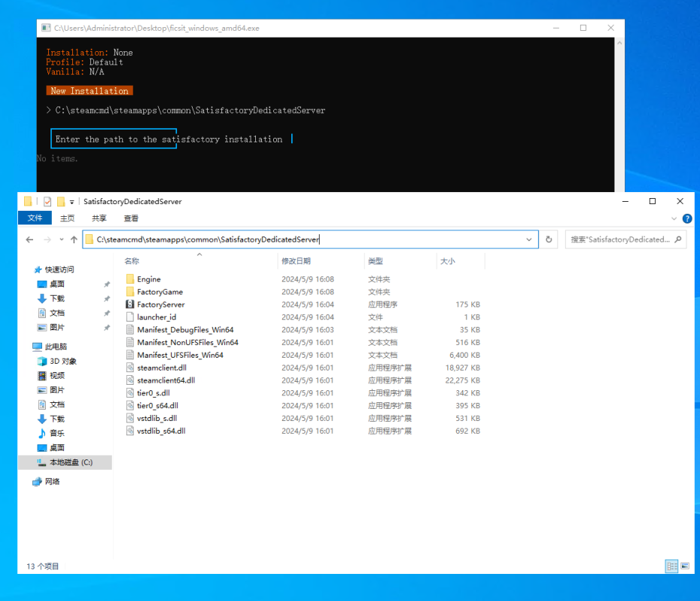Open 3D 对象 folder in sidebar
This screenshot has height=601, width=700.
coord(63,361)
